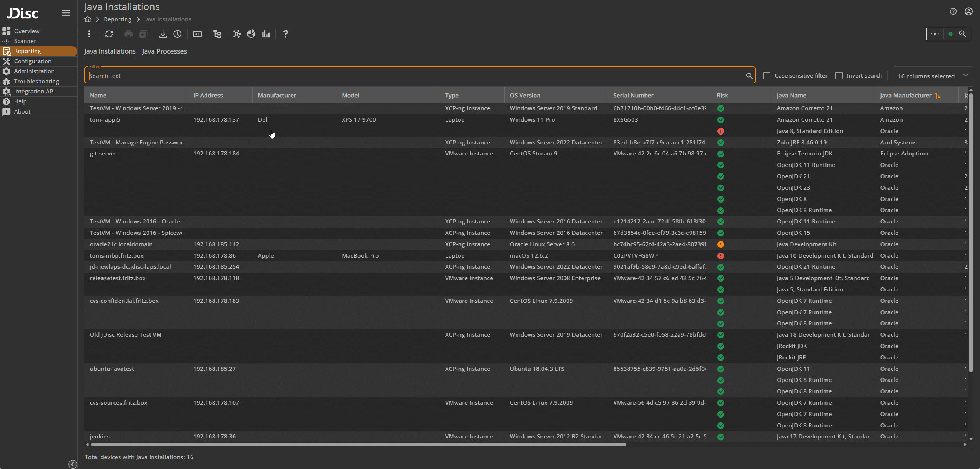Click the download/export icon

tap(163, 34)
